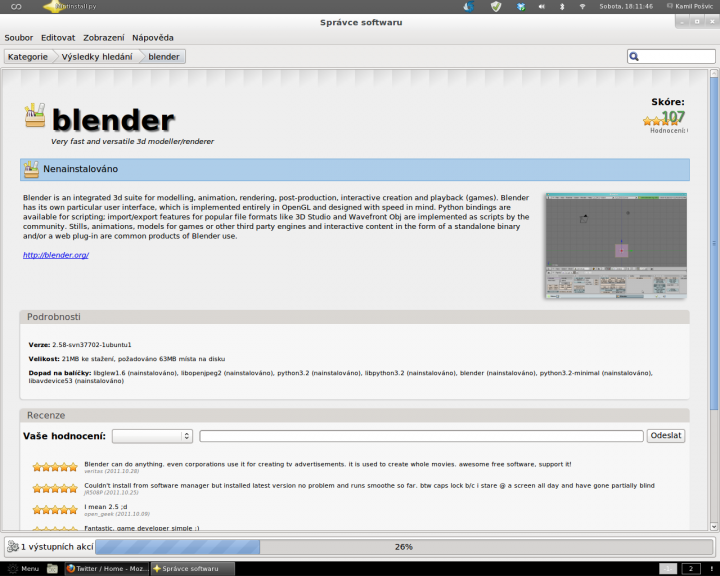Click the Bluetooth tray icon
The width and height of the screenshot is (720, 576).
click(x=562, y=6)
